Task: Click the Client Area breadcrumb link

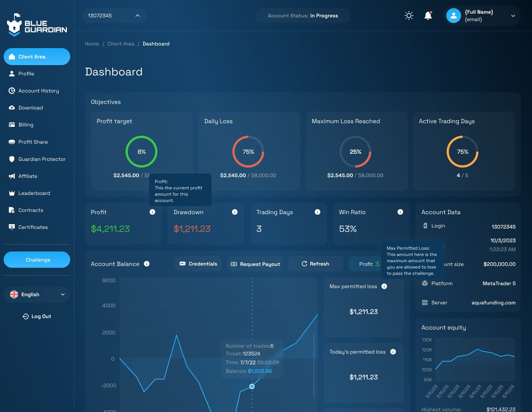Action: [x=121, y=44]
